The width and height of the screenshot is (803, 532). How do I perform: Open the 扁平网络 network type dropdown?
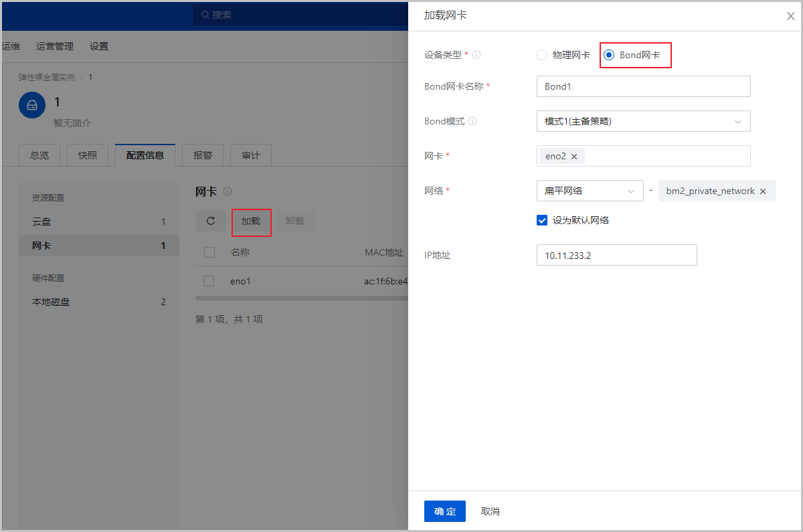tap(590, 191)
